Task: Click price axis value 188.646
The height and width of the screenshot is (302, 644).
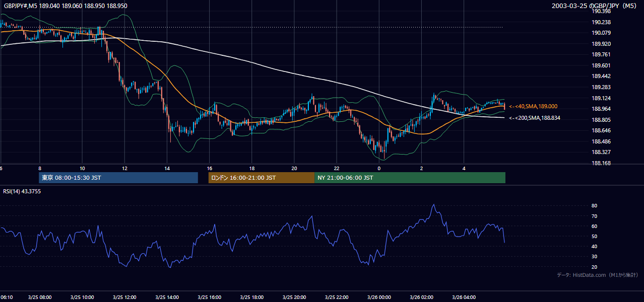Action: coord(601,130)
